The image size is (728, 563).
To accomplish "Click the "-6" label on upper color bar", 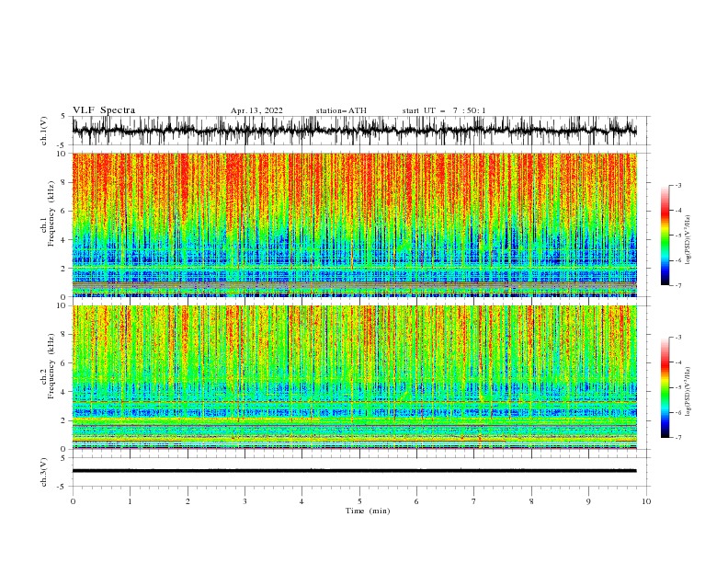I will click(x=677, y=260).
